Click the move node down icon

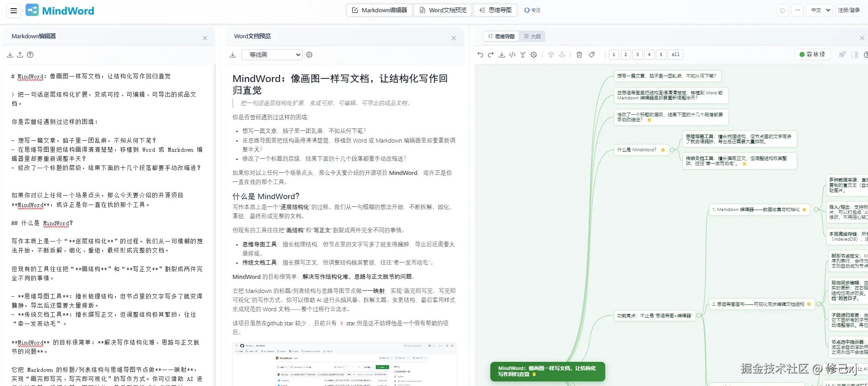(551, 55)
